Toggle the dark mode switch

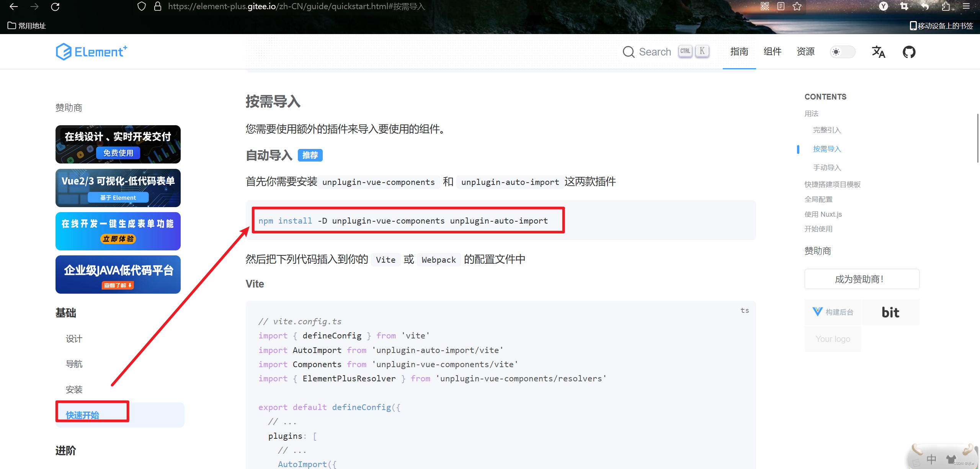[843, 52]
